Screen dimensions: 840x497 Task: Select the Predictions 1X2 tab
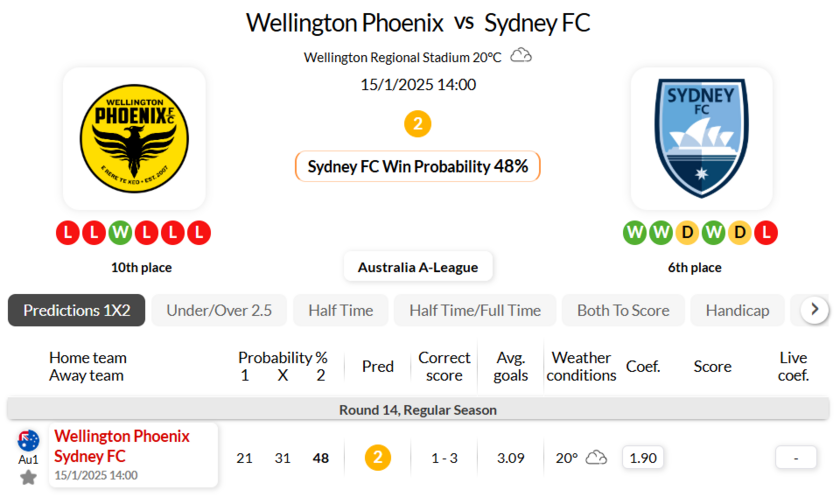(77, 310)
